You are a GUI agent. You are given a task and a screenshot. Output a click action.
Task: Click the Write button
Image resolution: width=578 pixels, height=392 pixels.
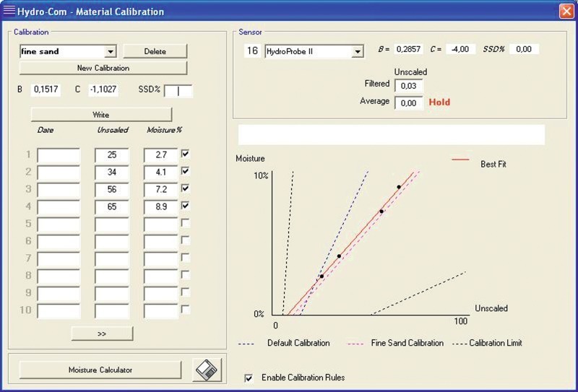(101, 115)
